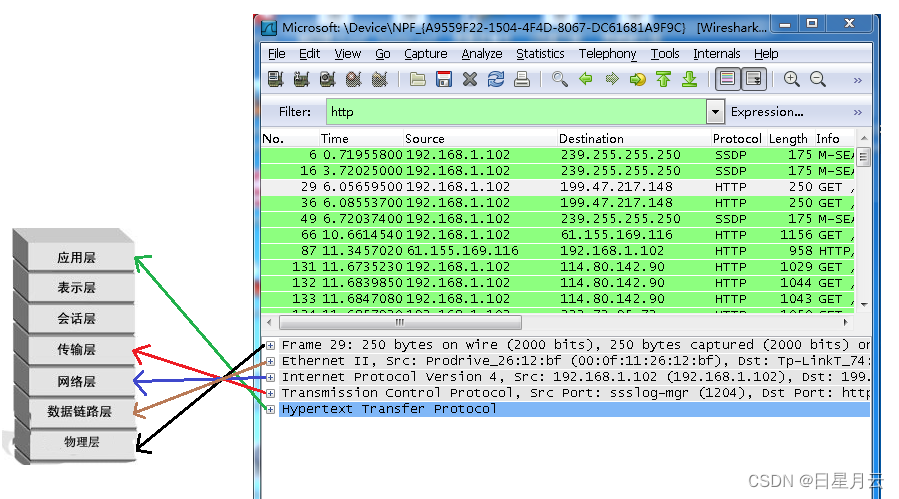Screen dimensions: 899x499
Task: Open the Help menu
Action: (766, 54)
